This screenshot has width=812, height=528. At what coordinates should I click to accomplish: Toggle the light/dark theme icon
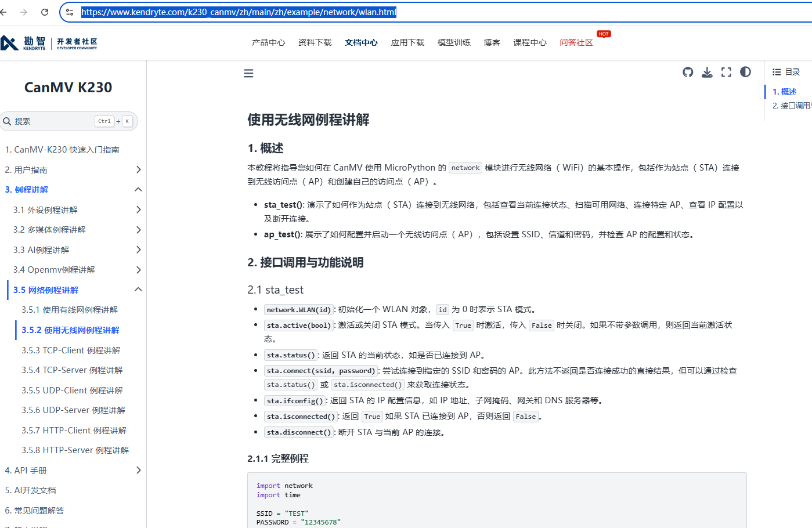click(x=745, y=72)
